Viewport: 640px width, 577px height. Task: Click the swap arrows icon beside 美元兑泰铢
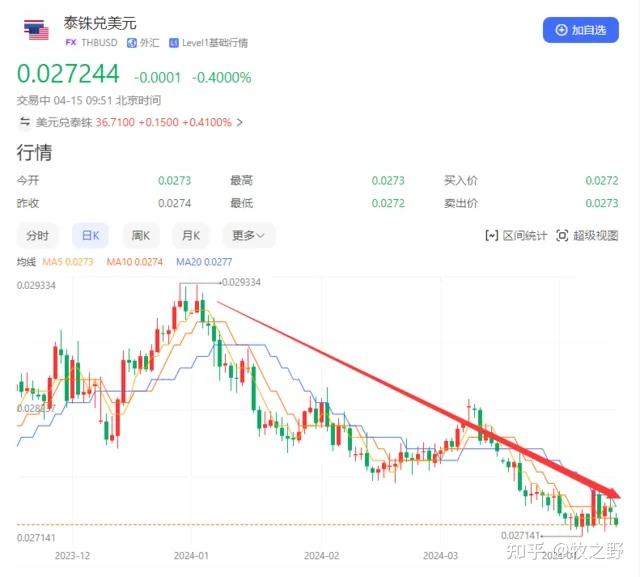[25, 122]
